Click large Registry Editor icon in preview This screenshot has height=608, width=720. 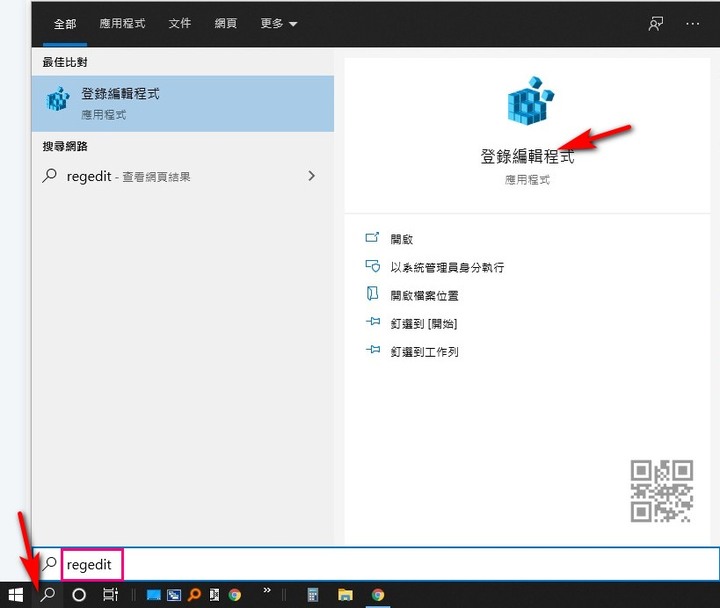click(530, 101)
